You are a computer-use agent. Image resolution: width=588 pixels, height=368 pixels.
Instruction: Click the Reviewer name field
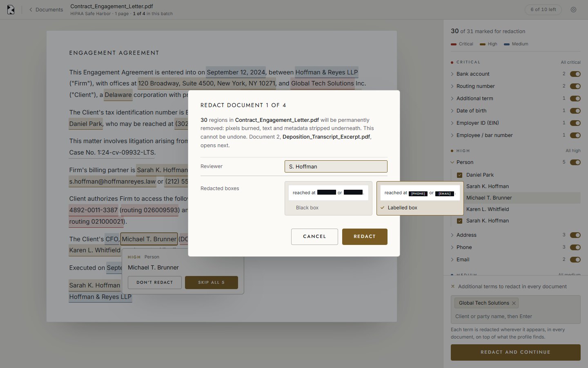click(336, 166)
